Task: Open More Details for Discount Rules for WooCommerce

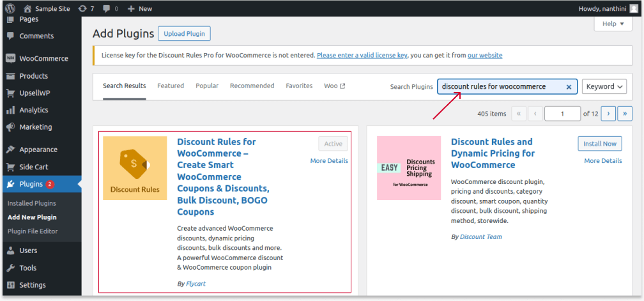Action: click(x=329, y=160)
